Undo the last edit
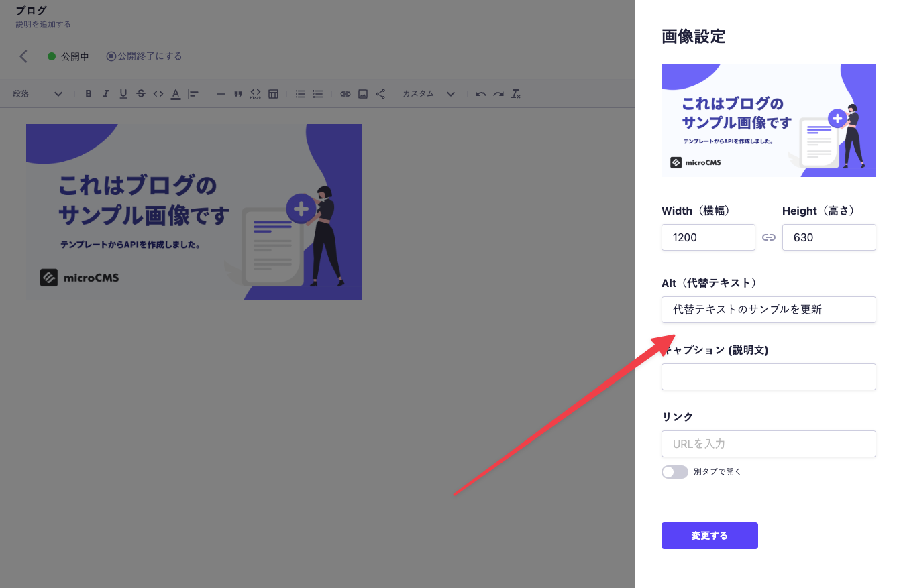The height and width of the screenshot is (588, 899). 481,94
